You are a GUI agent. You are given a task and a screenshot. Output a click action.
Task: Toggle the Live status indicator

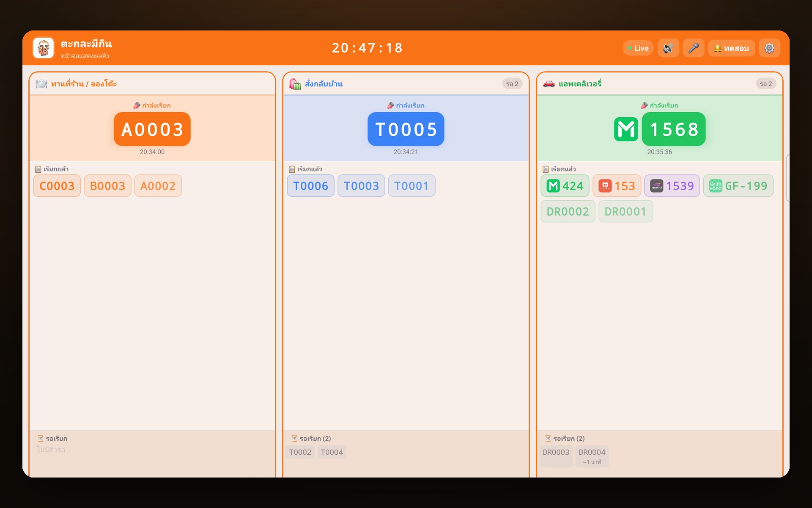coord(638,48)
